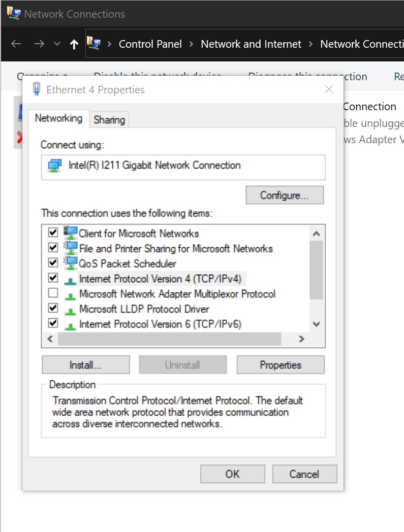This screenshot has width=404, height=532.
Task: Go up one folder level arrow
Action: 74,44
